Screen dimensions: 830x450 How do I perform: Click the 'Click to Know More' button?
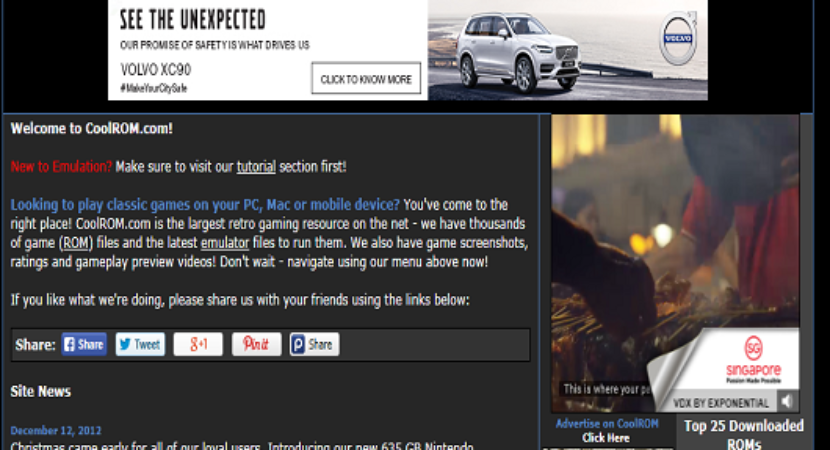pyautogui.click(x=366, y=79)
